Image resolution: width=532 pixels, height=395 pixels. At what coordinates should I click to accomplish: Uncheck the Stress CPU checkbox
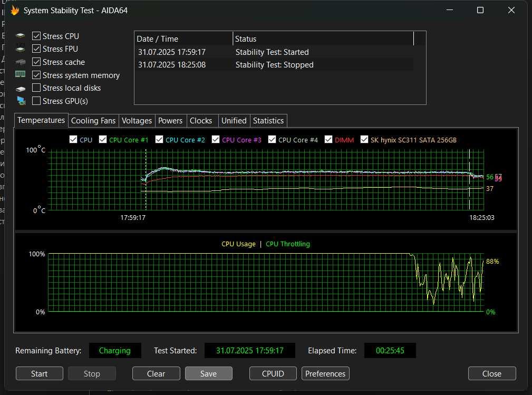36,36
